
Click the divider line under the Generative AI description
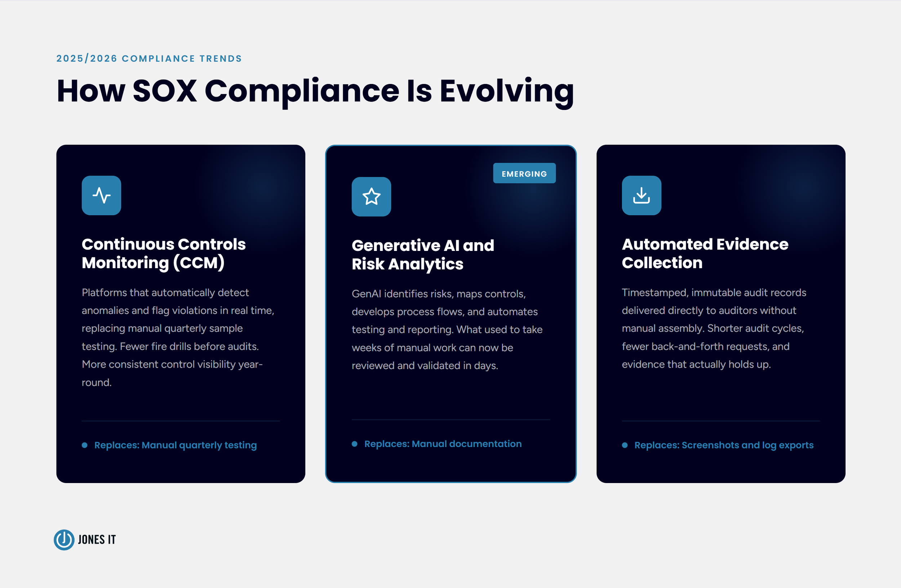450,420
